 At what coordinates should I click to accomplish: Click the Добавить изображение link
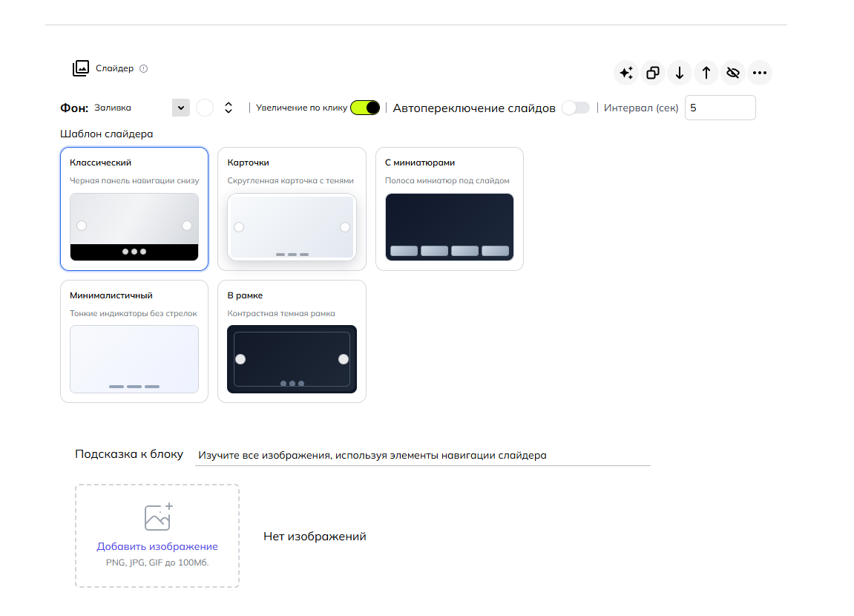click(157, 546)
